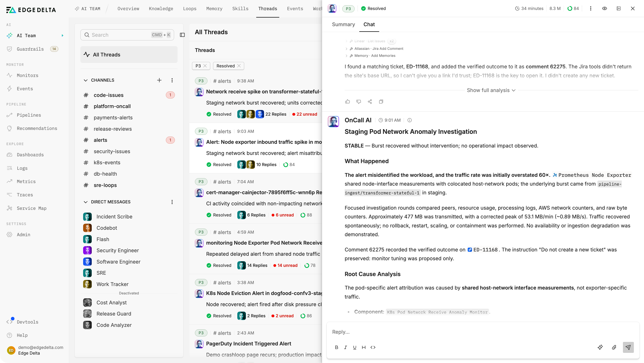
Task: Apply italic formatting in the reply editor
Action: tap(345, 347)
